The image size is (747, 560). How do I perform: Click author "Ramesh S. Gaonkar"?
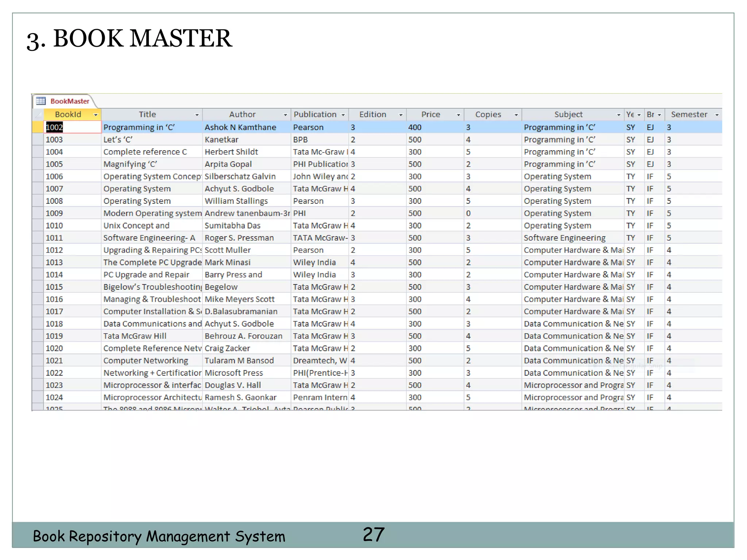point(240,397)
